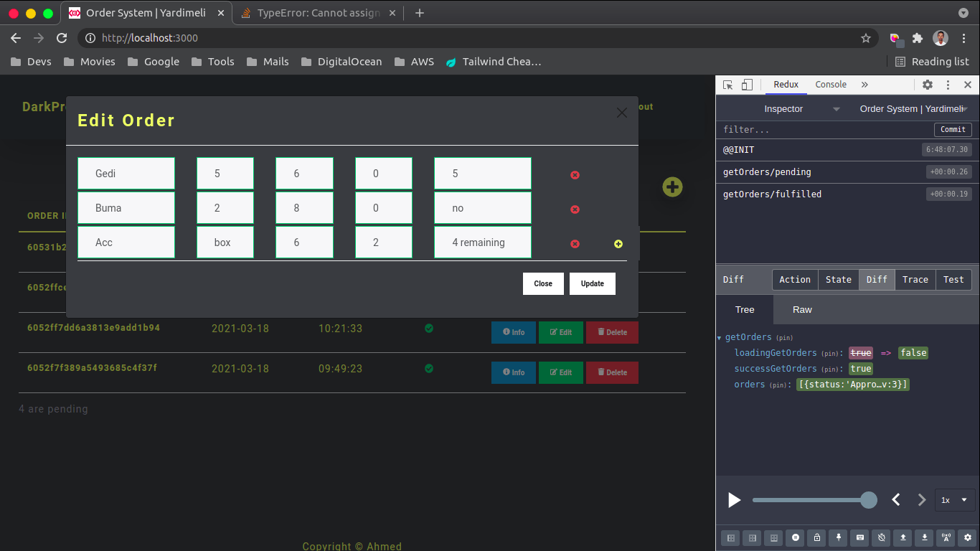Open DevTools settings gear
Screen dimensions: 980x551
click(928, 85)
